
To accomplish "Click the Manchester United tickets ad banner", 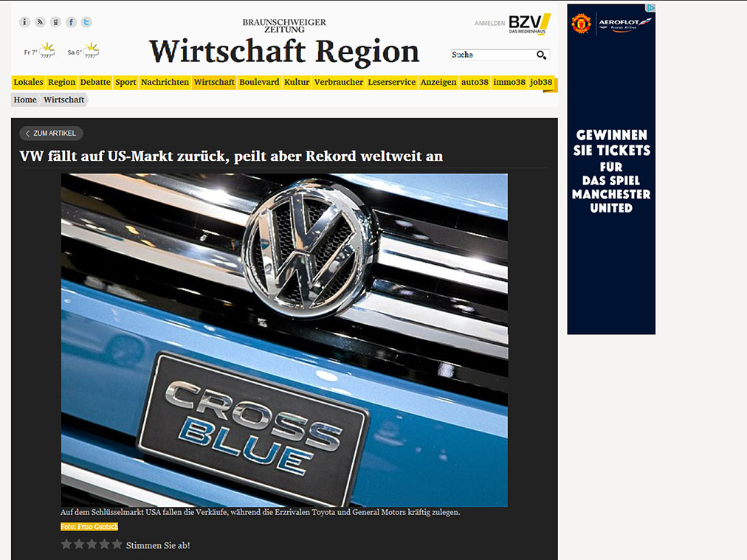I will click(x=611, y=169).
